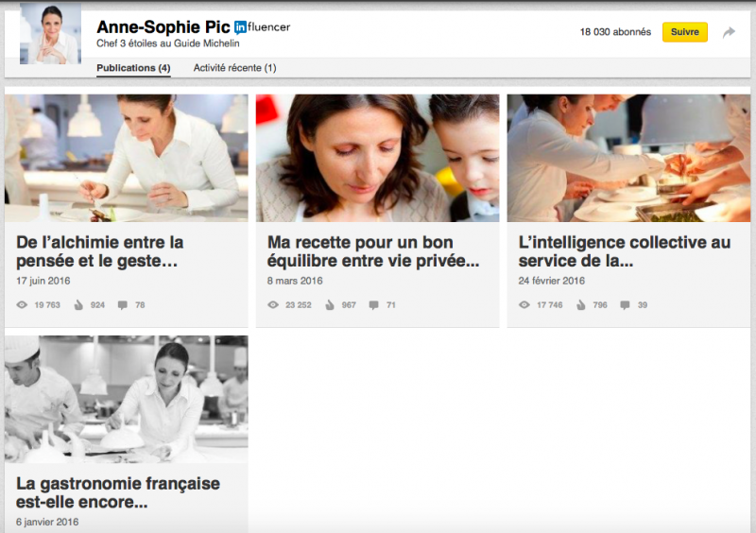
Task: Click the LinkedIn Influencer badge icon
Action: (x=240, y=28)
